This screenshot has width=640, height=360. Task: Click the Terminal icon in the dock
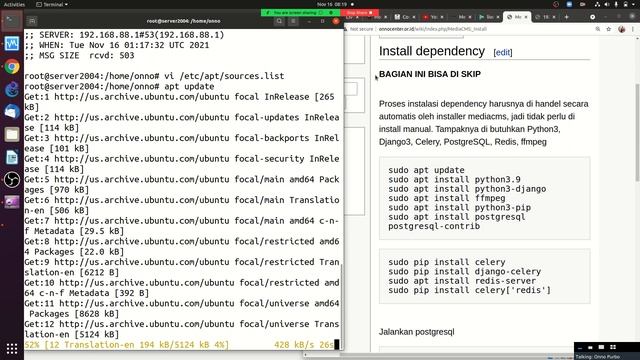[12, 21]
